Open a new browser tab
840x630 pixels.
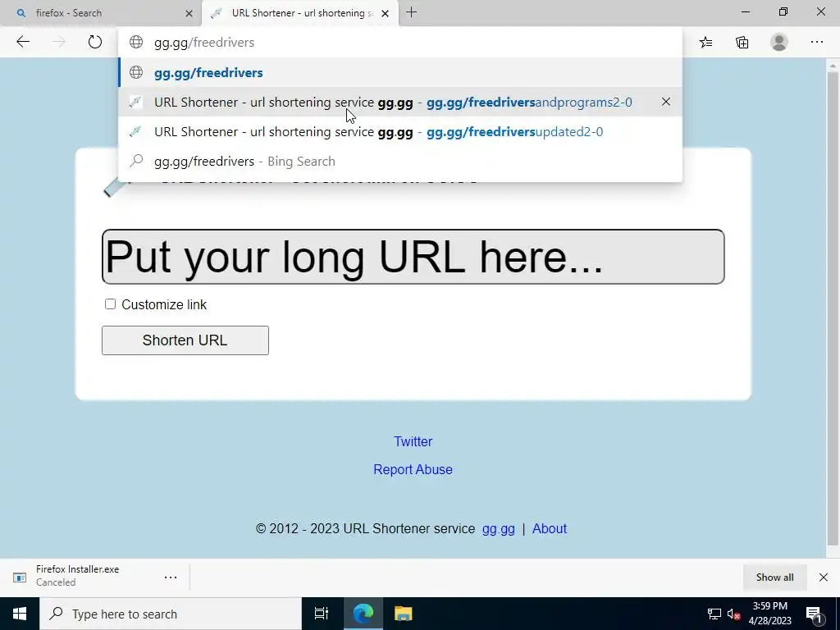tap(412, 12)
